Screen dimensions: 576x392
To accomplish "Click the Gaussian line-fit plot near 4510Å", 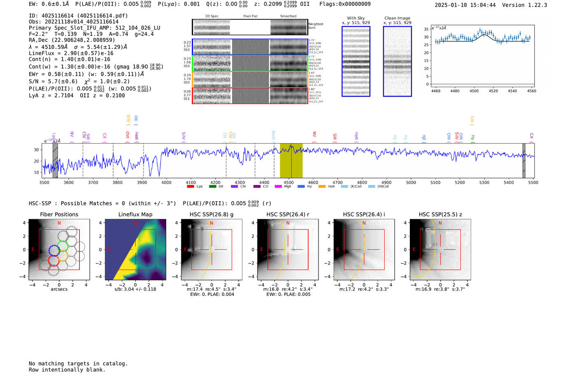I will (482, 57).
